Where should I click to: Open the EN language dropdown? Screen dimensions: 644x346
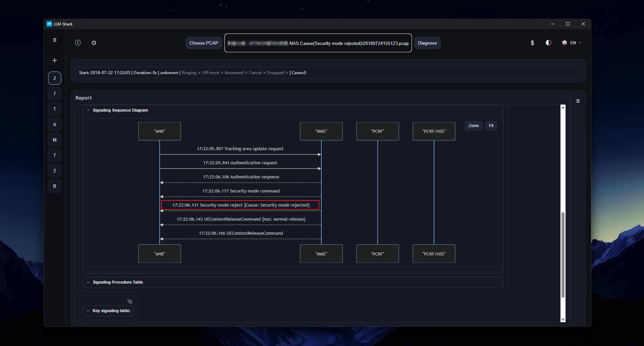point(572,43)
